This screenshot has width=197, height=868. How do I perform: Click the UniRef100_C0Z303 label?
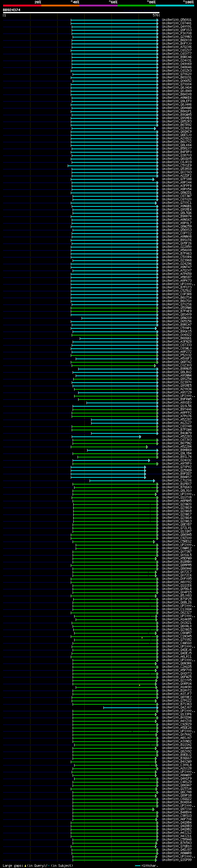(x=177, y=365)
